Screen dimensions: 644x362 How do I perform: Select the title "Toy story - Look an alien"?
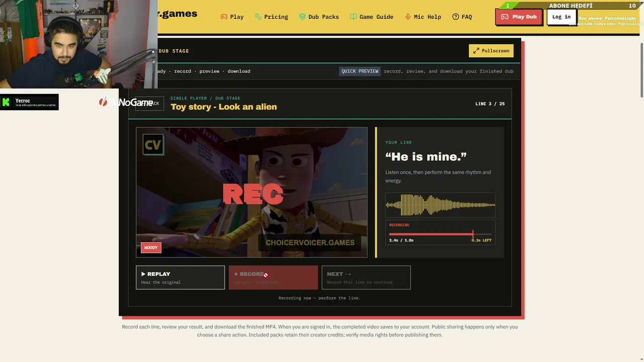[223, 107]
